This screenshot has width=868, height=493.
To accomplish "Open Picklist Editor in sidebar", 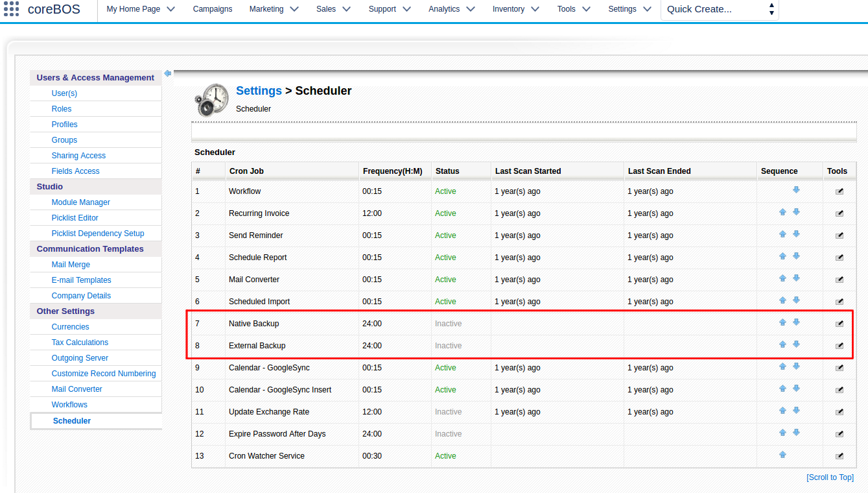I will pos(75,218).
